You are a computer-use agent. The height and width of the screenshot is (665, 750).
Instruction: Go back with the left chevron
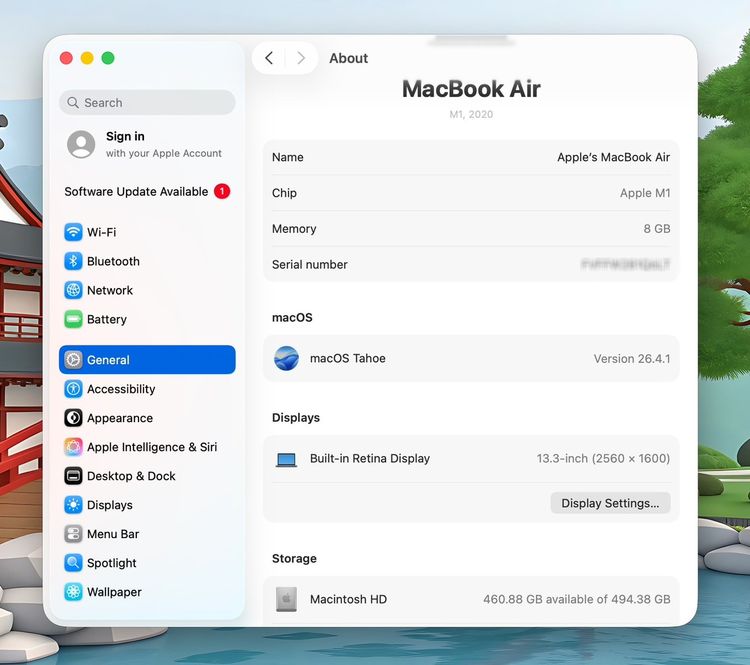(269, 58)
